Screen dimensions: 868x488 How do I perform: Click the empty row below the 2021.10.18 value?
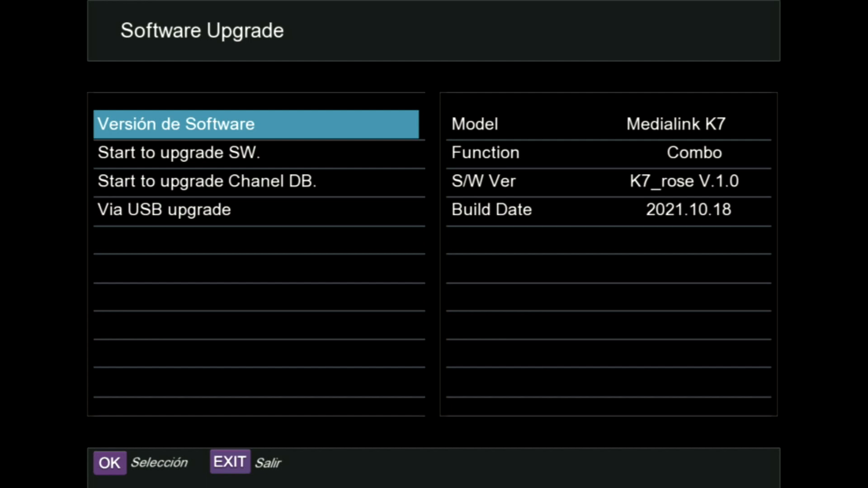click(x=688, y=240)
